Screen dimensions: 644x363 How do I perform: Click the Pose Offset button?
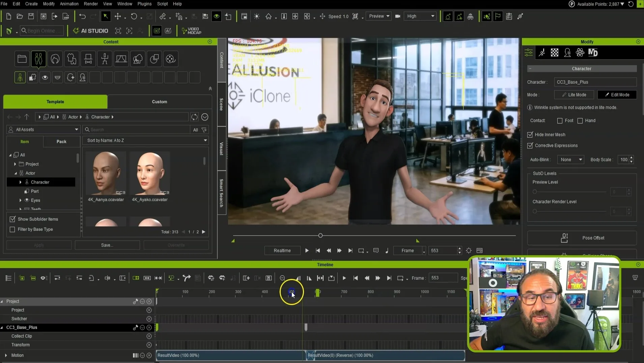pos(582,238)
